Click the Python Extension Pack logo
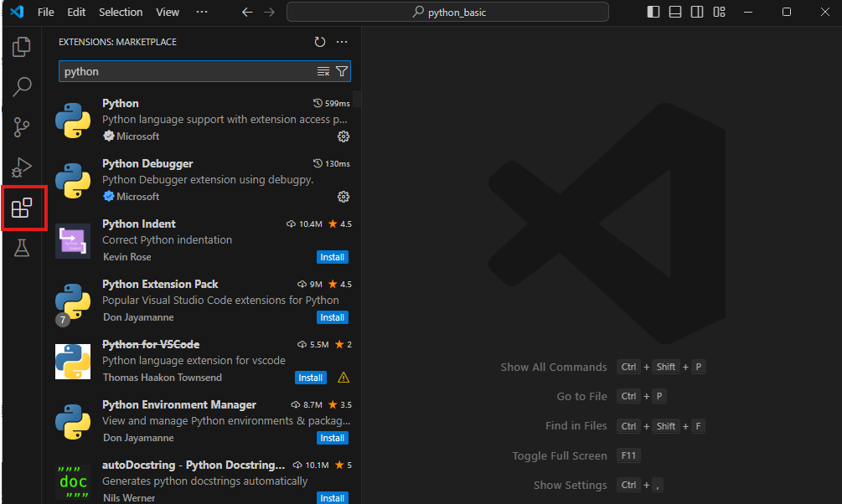This screenshot has height=504, width=842. click(73, 301)
